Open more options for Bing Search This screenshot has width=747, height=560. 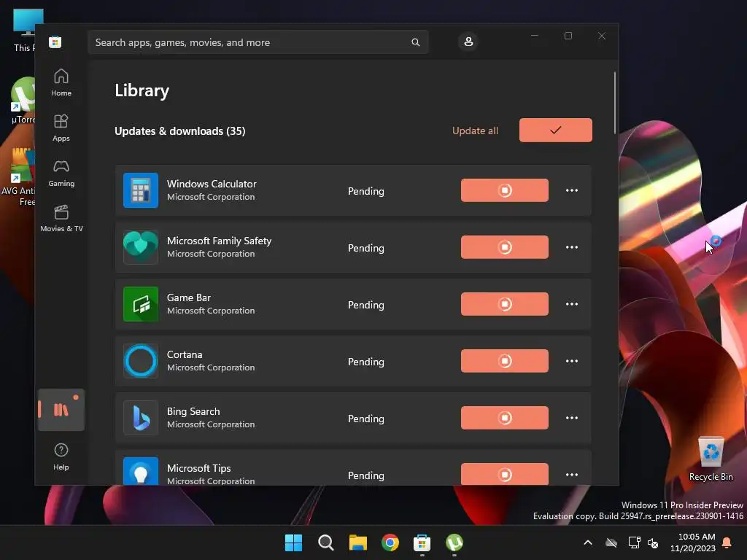pyautogui.click(x=572, y=418)
